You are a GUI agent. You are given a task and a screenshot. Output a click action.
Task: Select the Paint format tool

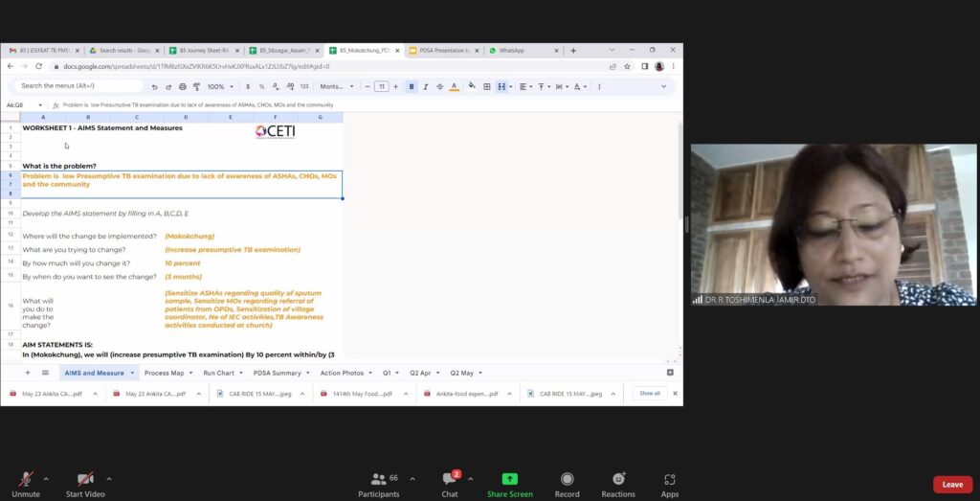pos(196,86)
